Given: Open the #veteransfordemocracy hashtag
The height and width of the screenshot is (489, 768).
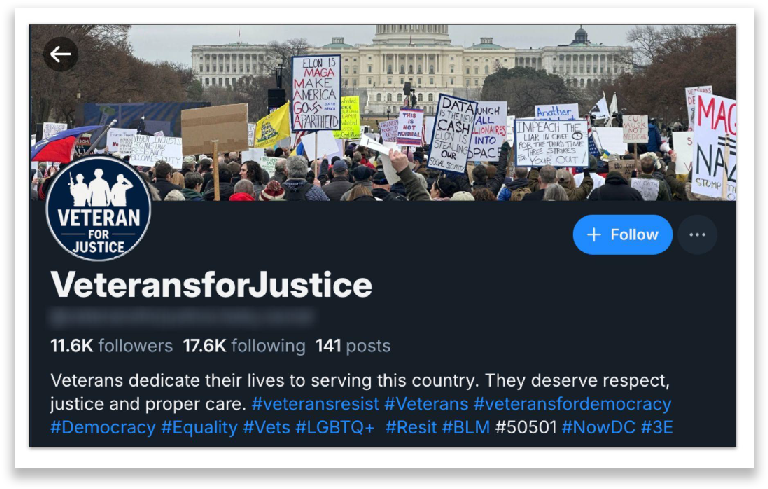Looking at the screenshot, I should pyautogui.click(x=572, y=404).
